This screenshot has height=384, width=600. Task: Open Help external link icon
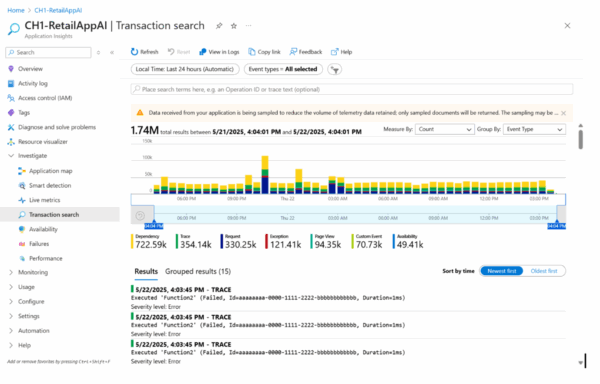point(335,52)
